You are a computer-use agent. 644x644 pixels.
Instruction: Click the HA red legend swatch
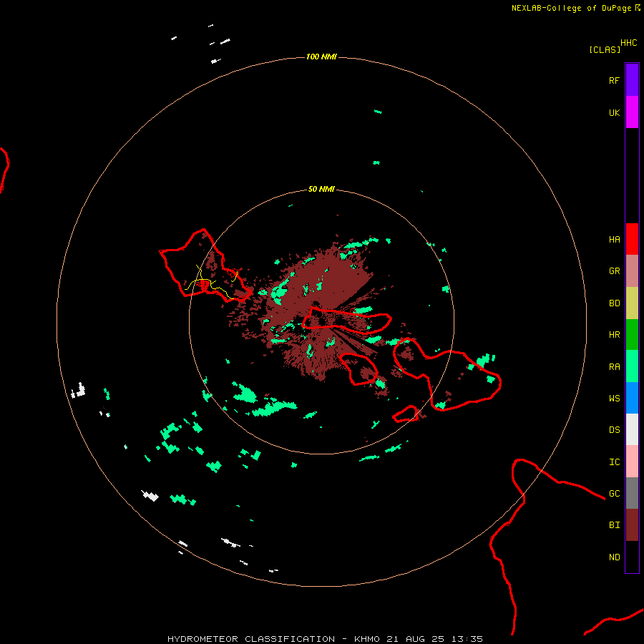point(632,239)
